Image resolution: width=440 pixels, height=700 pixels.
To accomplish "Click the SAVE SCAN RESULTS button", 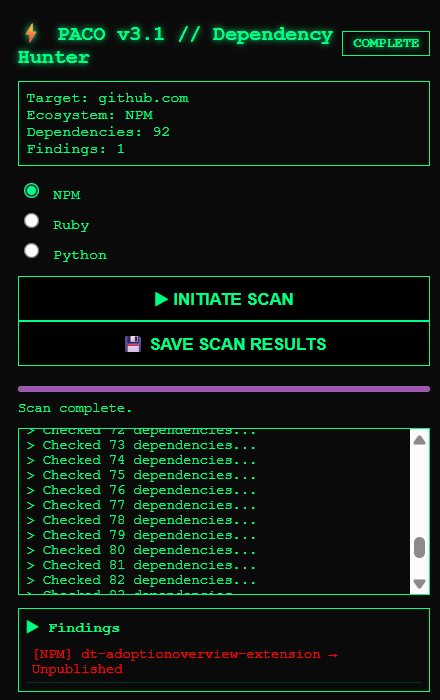I will point(224,344).
